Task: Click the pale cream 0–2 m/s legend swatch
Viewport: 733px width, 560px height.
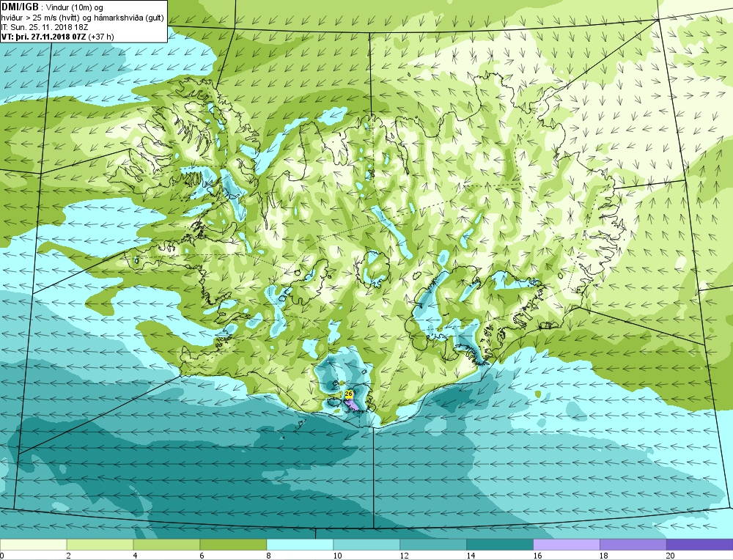Action: (x=33, y=545)
